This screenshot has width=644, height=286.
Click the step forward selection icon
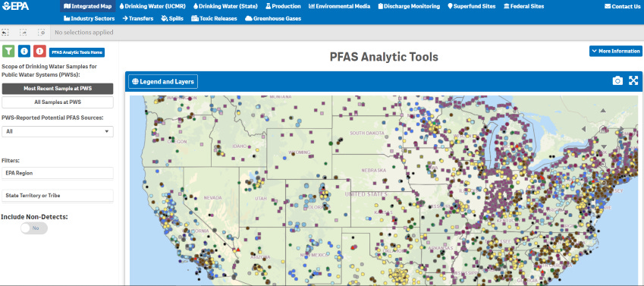click(24, 32)
